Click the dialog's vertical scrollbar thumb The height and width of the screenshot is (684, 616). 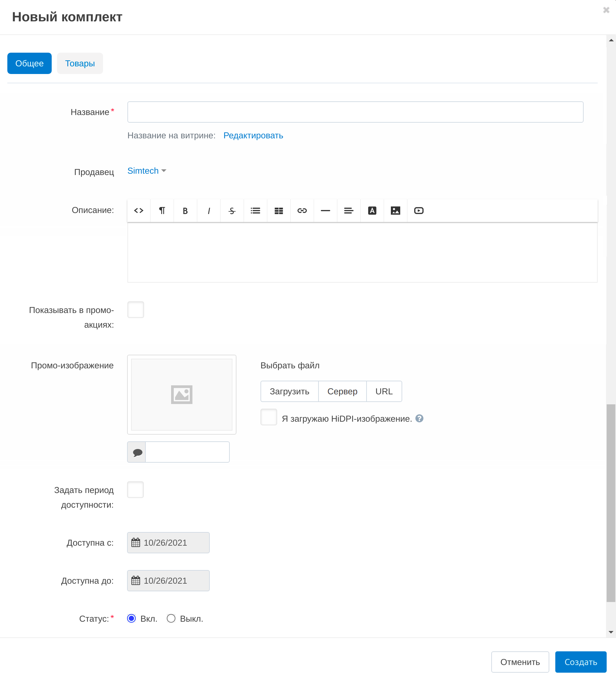point(611,503)
